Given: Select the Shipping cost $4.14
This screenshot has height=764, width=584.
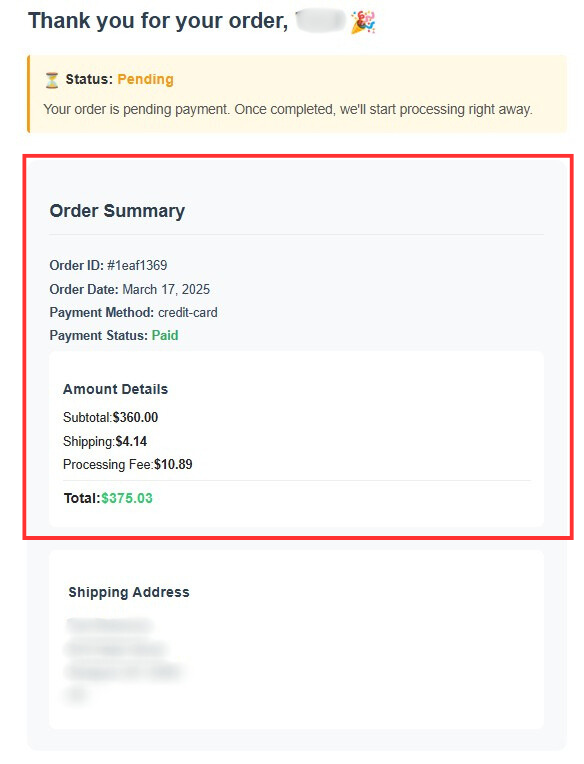Looking at the screenshot, I should [131, 441].
